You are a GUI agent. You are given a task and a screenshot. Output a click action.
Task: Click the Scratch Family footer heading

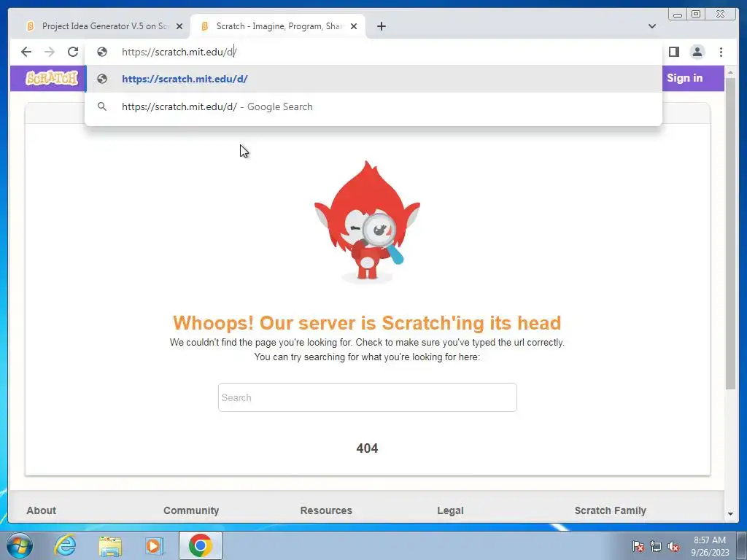[x=611, y=510]
